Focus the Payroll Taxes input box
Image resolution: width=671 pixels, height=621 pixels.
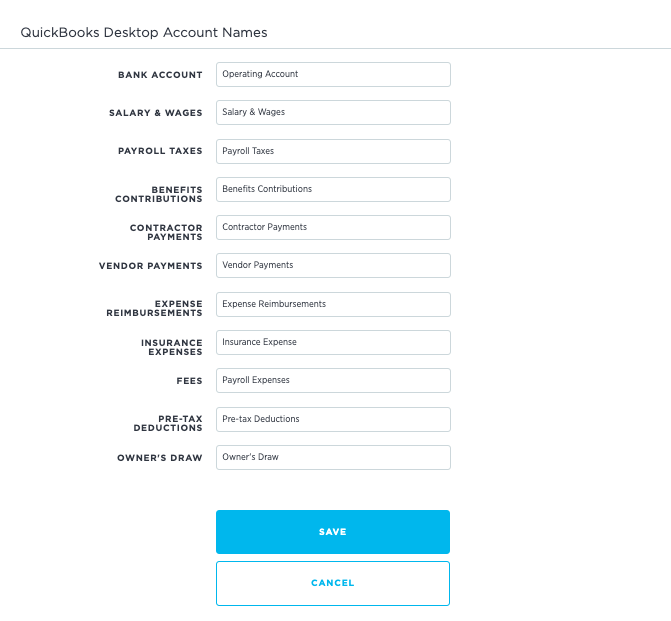[333, 151]
